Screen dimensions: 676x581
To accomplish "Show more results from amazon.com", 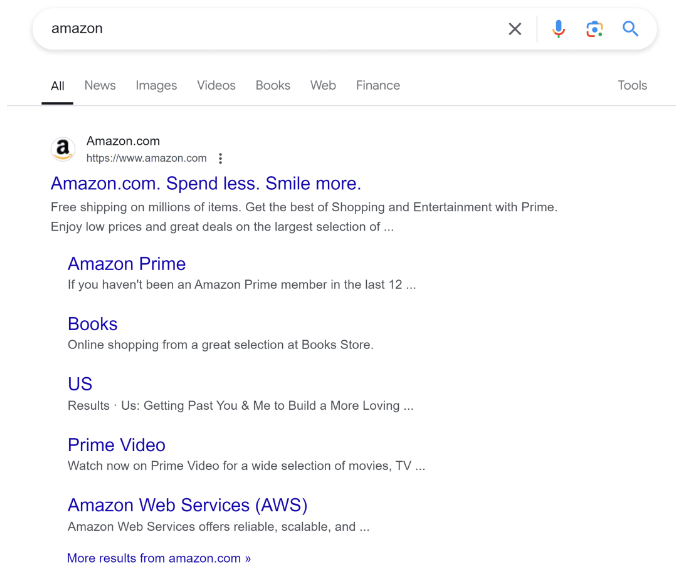I will click(x=159, y=558).
